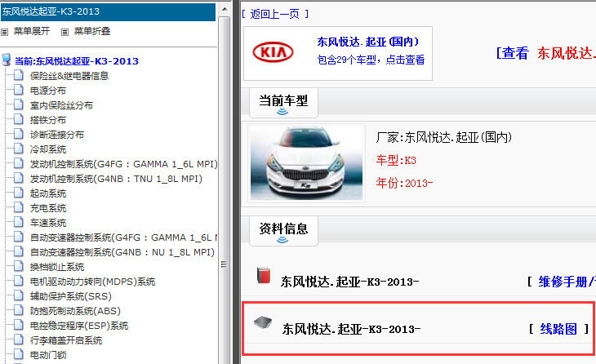
Task: Click the page icon for 诊断连接分布
Action: (19, 134)
